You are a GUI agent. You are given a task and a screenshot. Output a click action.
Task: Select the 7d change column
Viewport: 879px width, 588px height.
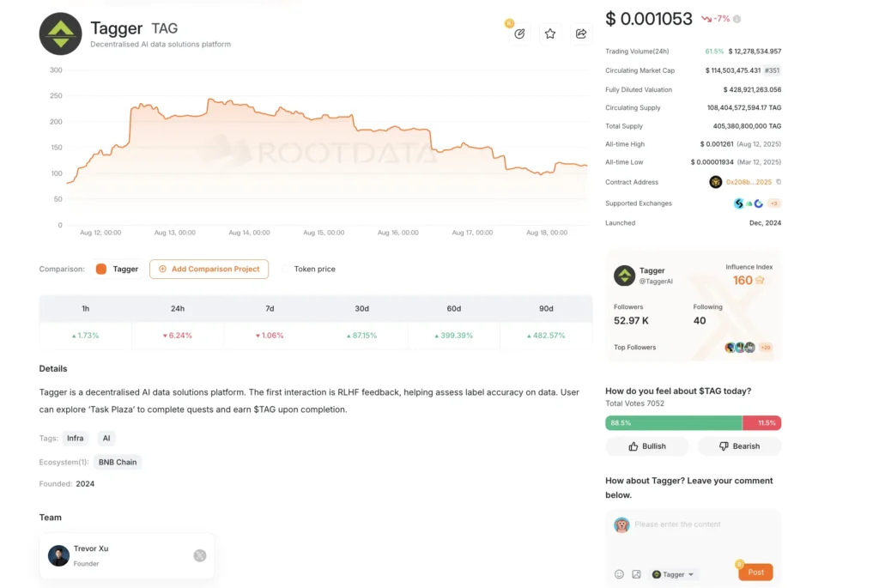[x=270, y=309]
